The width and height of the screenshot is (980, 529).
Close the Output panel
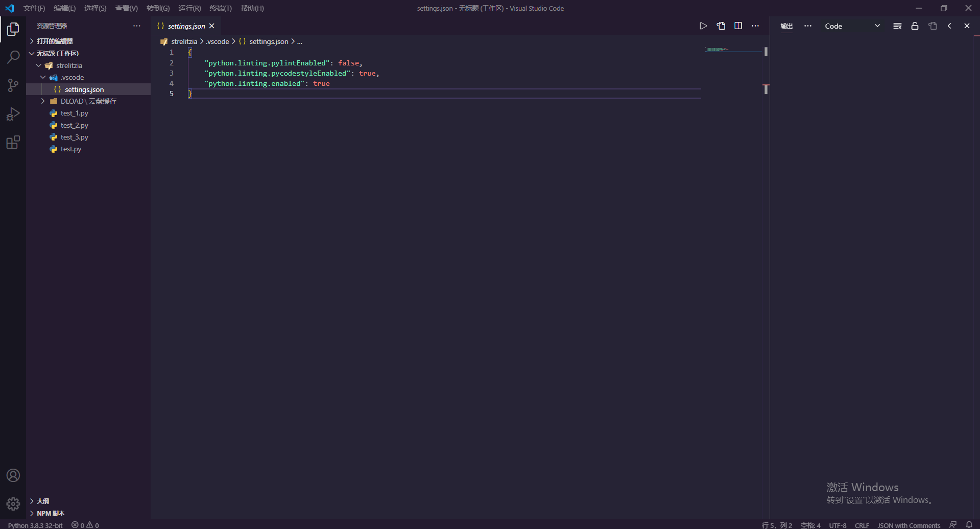coord(967,26)
